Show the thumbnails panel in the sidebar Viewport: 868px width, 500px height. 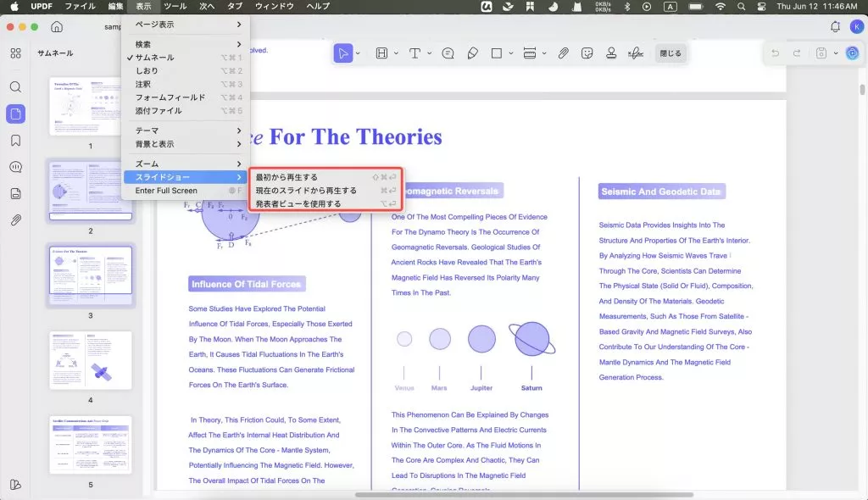pyautogui.click(x=15, y=114)
